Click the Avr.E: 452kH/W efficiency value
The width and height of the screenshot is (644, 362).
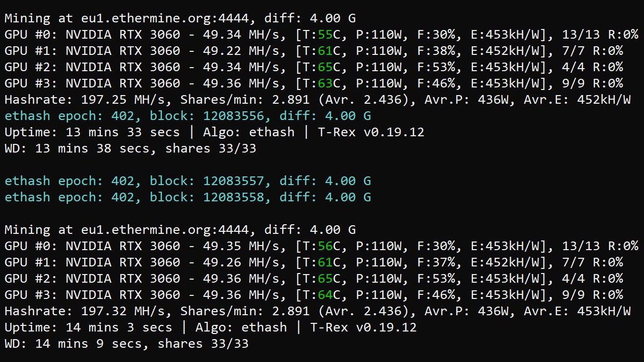click(578, 100)
